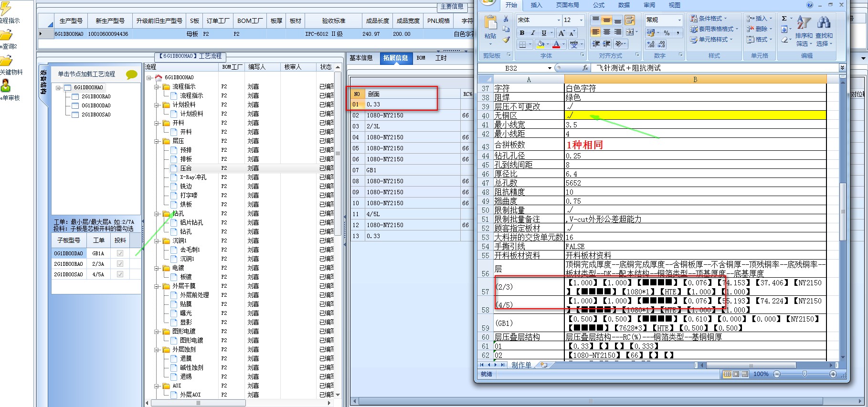The height and width of the screenshot is (407, 868).
Task: Open Cell Styles (单元格样式) menu
Action: click(711, 40)
